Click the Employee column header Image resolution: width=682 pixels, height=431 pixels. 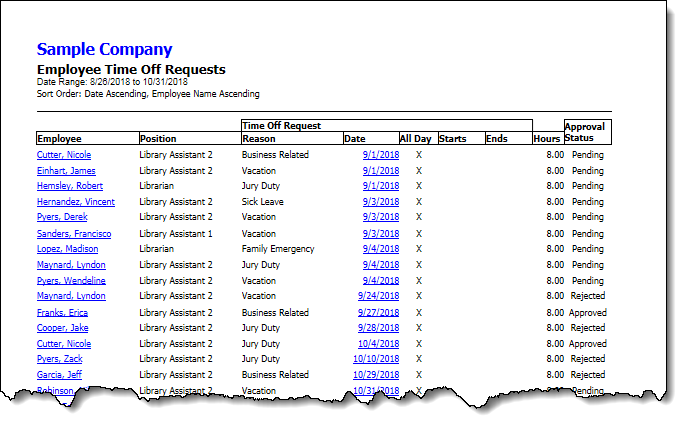[59, 139]
